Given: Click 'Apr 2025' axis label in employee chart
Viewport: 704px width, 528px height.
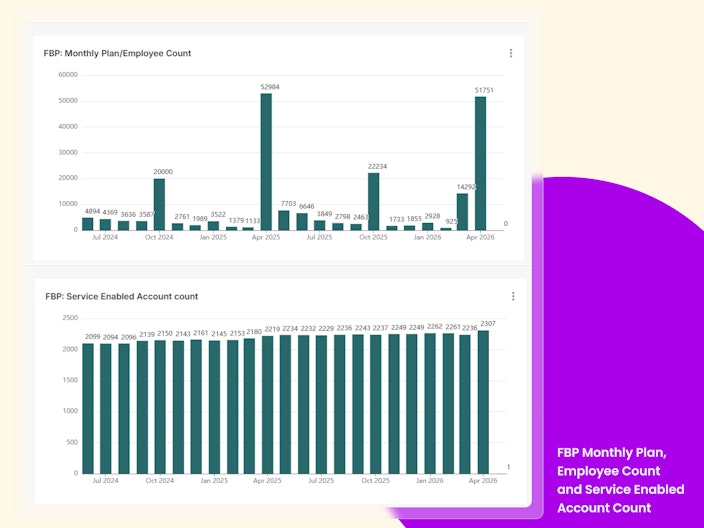Looking at the screenshot, I should [266, 237].
